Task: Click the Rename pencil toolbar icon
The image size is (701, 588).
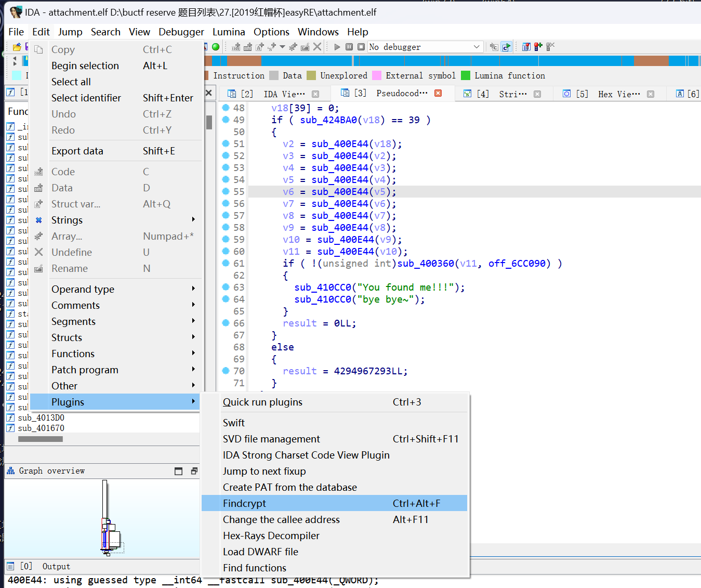Action: 305,47
